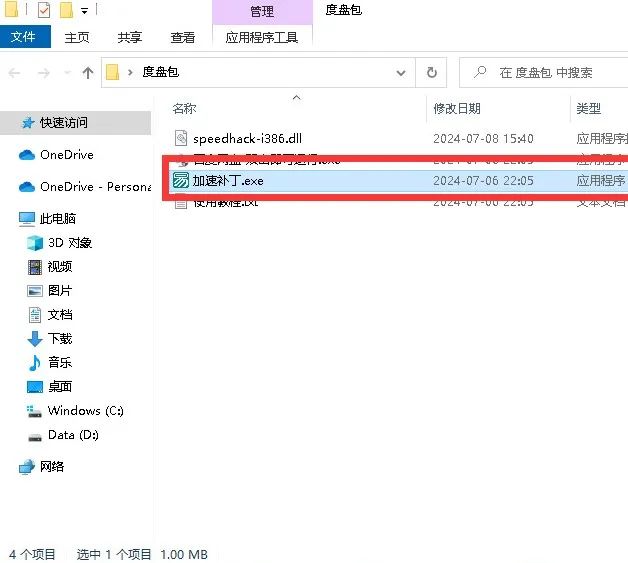Open the recent locations dropdown arrow
This screenshot has width=628, height=563.
(x=67, y=73)
